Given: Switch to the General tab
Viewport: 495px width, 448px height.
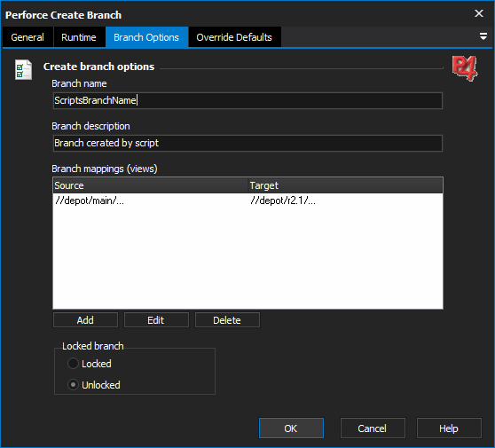Looking at the screenshot, I should point(27,37).
